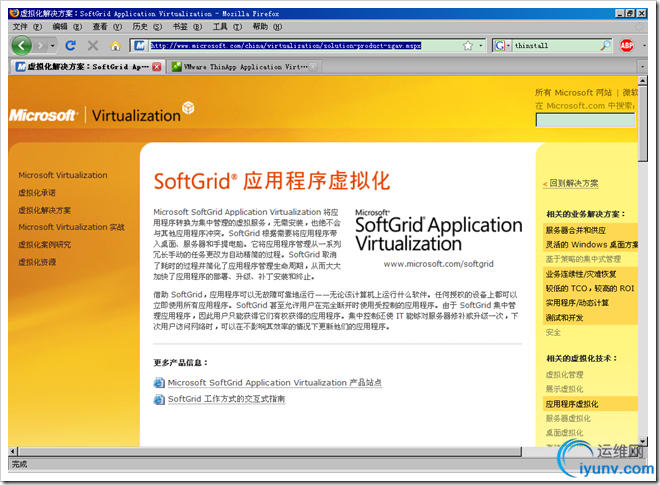Click www.microsoft.com/softgrid text
Screen dimensions: 660x485
tap(438, 264)
